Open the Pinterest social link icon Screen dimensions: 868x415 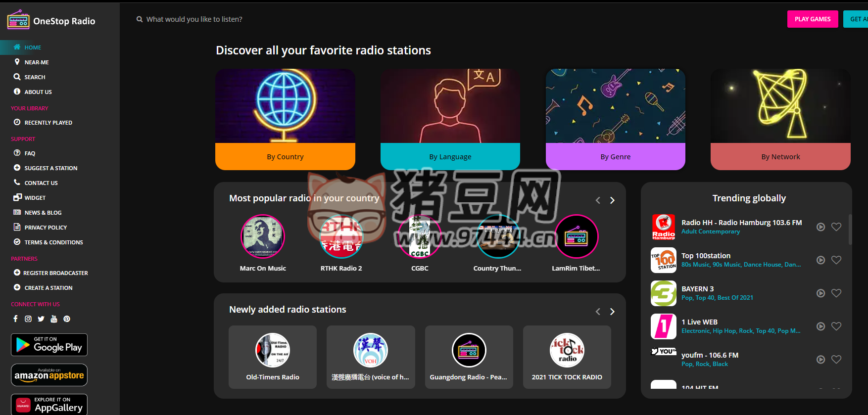(67, 319)
